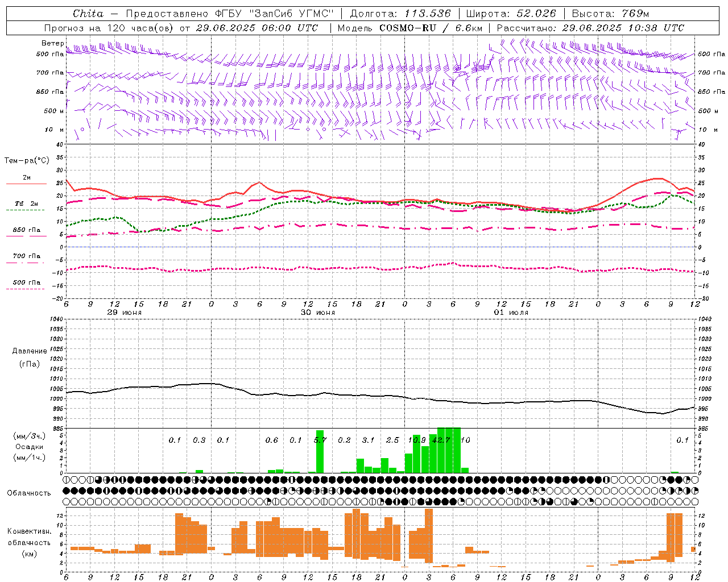Screen dimensions: 728x582
Task: Click the longitude value "Долгота: 113.536"
Action: (x=400, y=14)
